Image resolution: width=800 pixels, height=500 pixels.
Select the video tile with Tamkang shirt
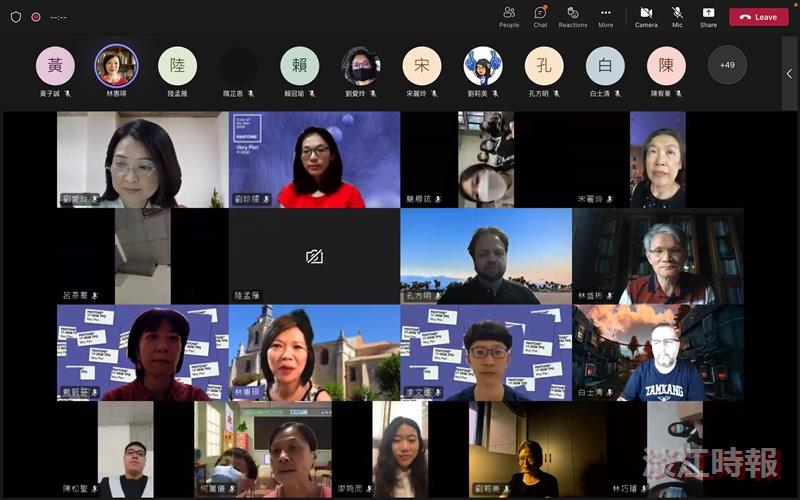click(658, 353)
